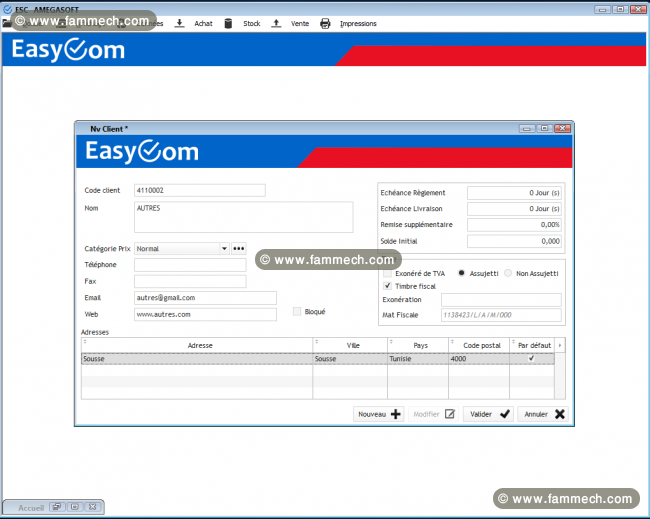Image resolution: width=650 pixels, height=519 pixels.
Task: Sort by the Code postal column header
Action: tap(479, 345)
